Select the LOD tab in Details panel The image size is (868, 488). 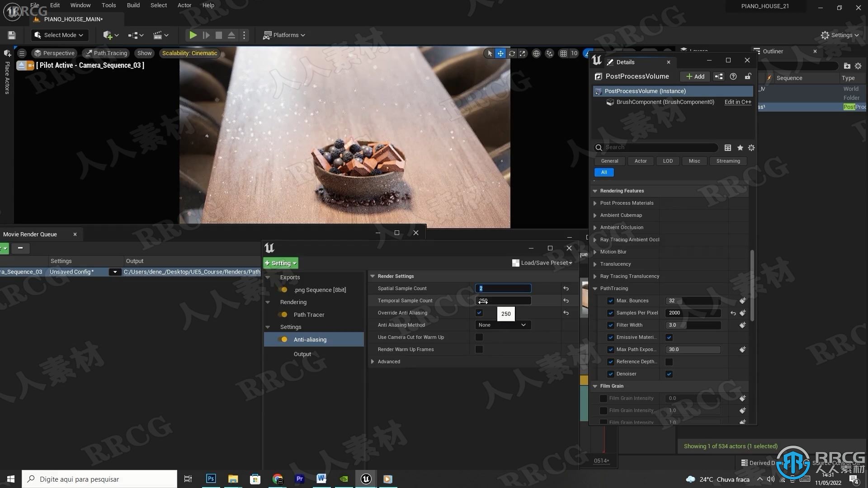click(668, 160)
